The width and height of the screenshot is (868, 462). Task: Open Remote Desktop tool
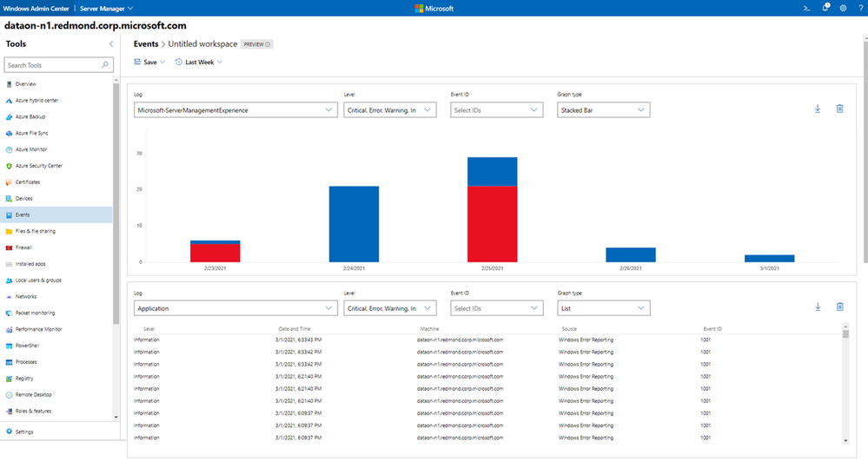point(33,395)
